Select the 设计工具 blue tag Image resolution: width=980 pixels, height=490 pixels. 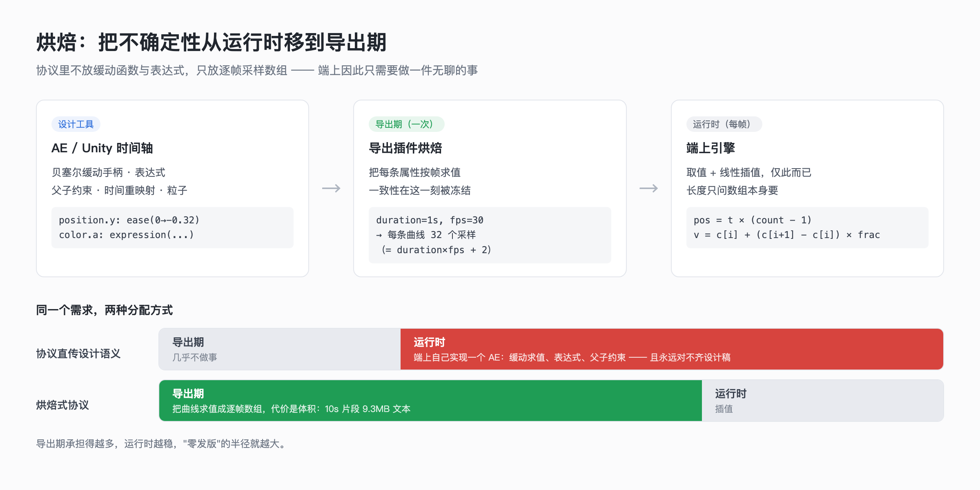76,124
